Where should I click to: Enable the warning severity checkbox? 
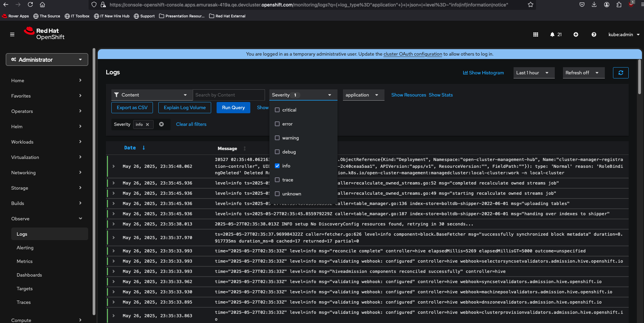pyautogui.click(x=277, y=138)
